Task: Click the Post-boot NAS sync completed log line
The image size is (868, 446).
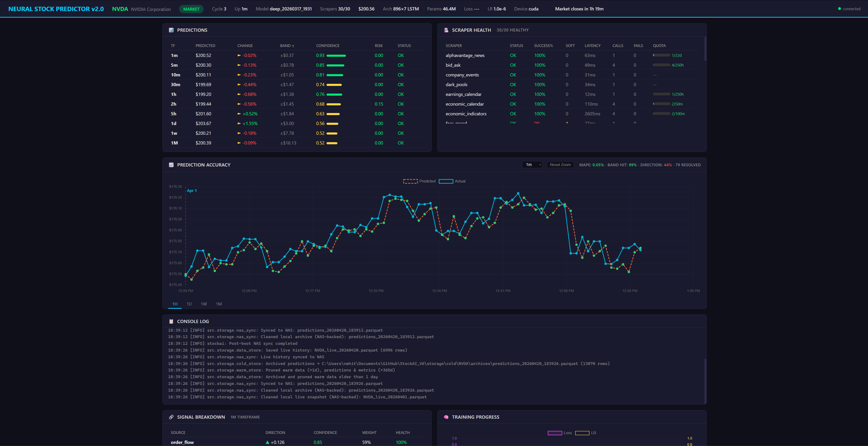Action: click(233, 343)
